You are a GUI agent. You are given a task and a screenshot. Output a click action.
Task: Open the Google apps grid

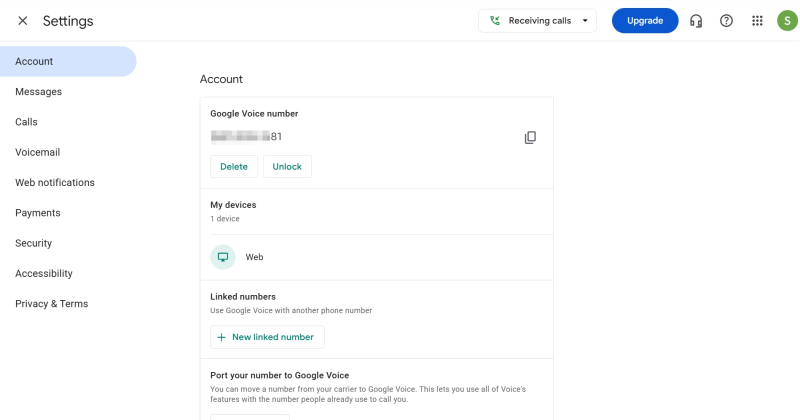[x=757, y=21]
